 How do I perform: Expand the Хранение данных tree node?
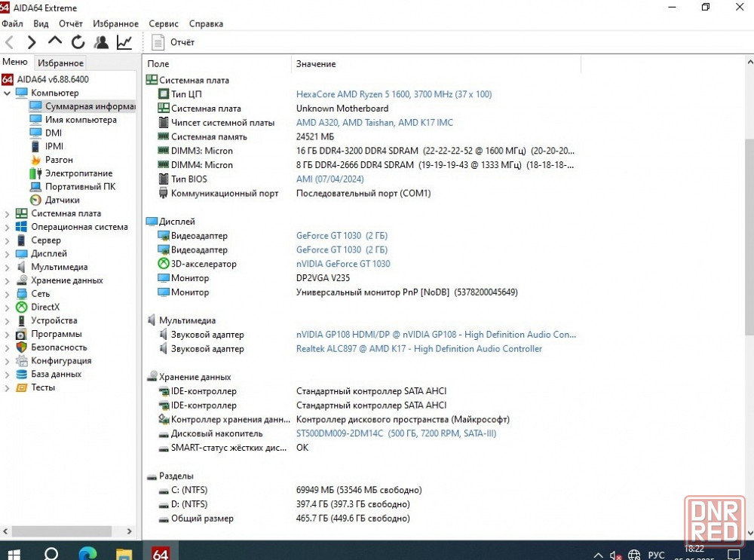[x=7, y=280]
